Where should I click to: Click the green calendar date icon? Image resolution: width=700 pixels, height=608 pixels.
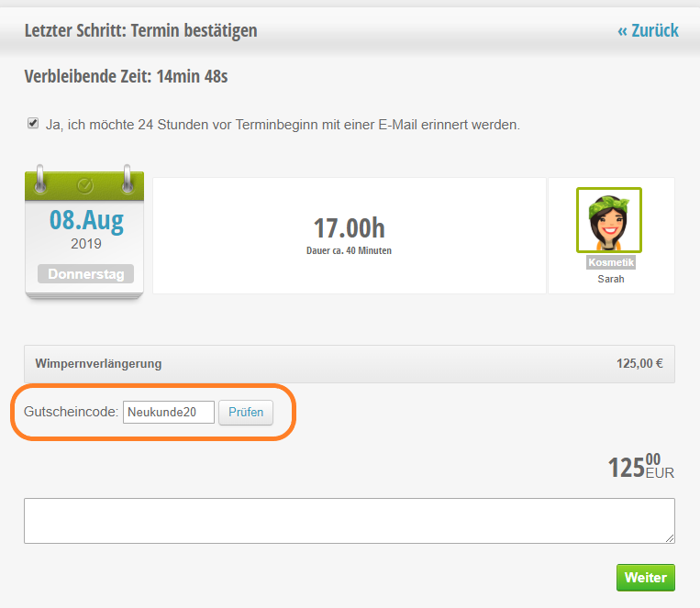click(x=84, y=232)
